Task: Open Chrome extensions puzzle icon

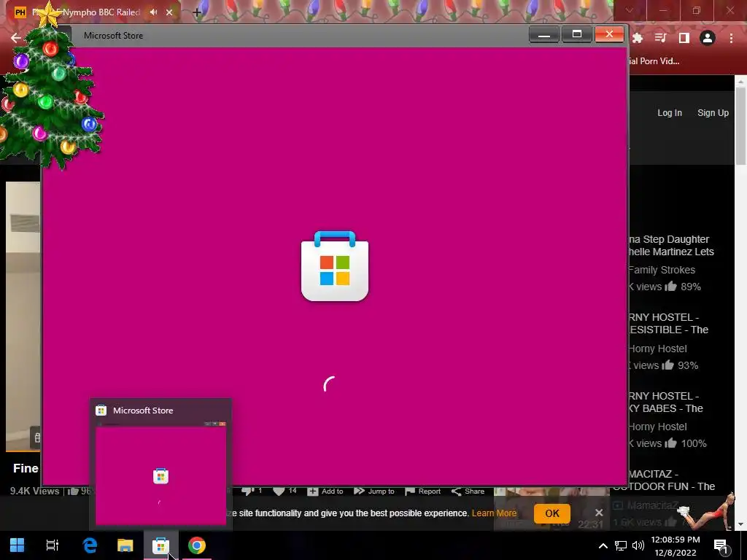Action: coord(638,38)
